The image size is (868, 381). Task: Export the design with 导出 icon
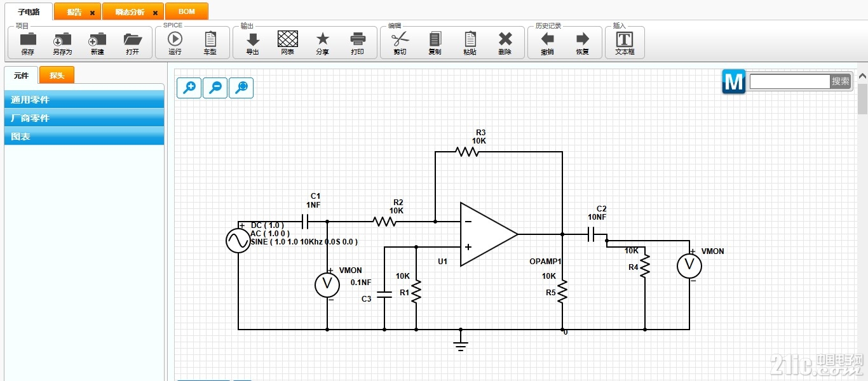[253, 39]
